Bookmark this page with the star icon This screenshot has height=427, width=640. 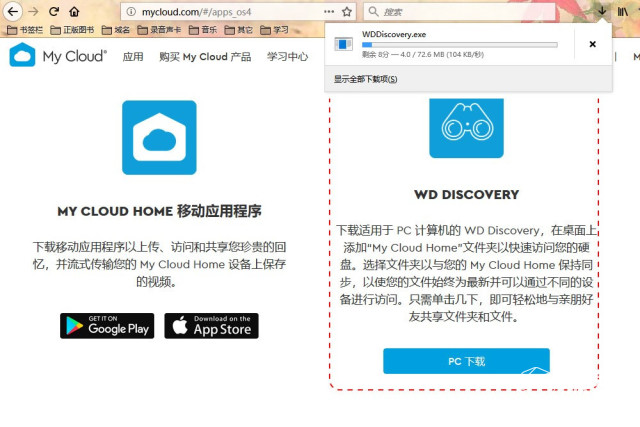[x=347, y=11]
